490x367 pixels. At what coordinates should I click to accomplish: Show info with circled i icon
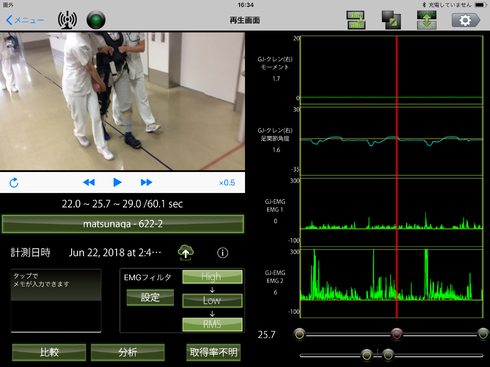click(x=223, y=253)
